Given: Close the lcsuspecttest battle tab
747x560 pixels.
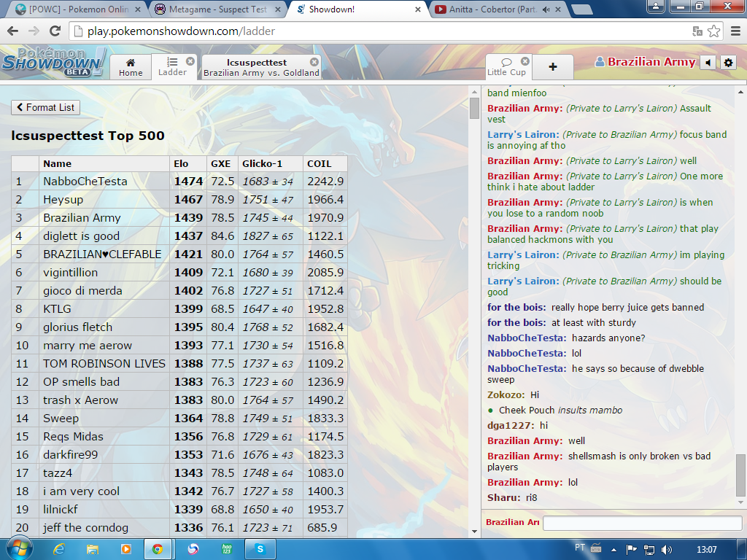Looking at the screenshot, I should [x=314, y=62].
